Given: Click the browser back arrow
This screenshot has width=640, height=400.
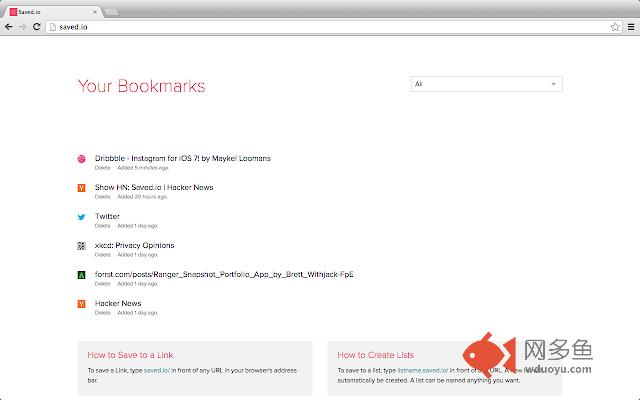Looking at the screenshot, I should pos(9,26).
